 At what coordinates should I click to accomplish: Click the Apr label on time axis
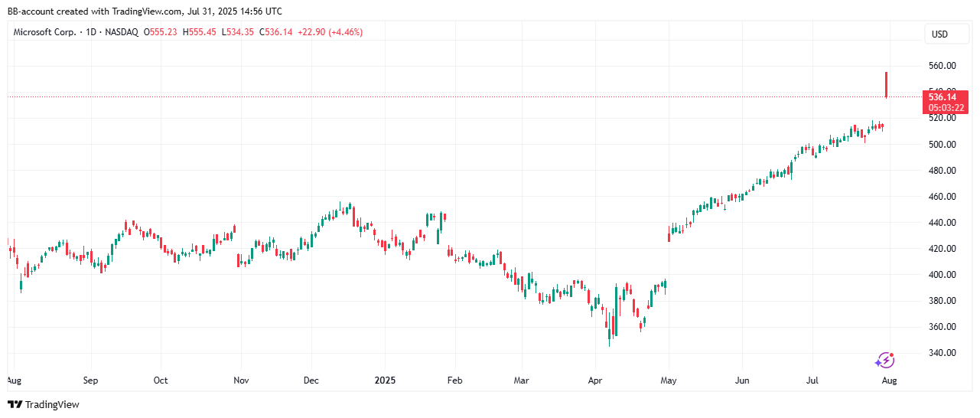pyautogui.click(x=594, y=380)
